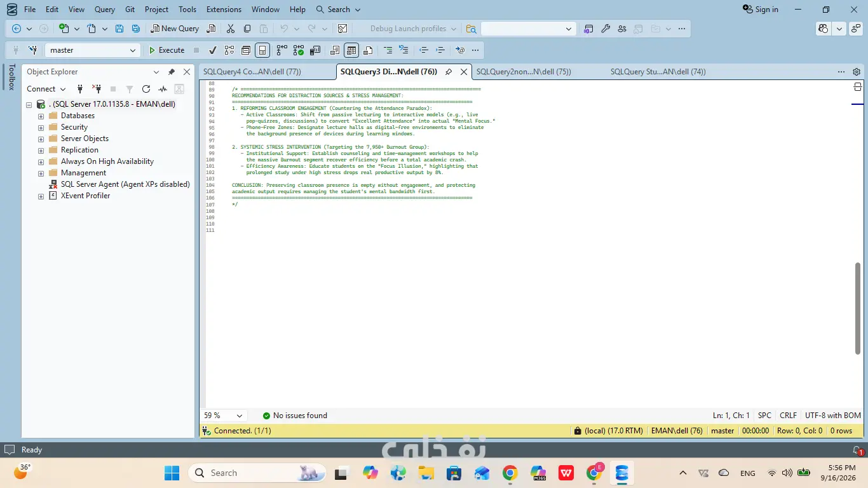
Task: Click the Disconnect icon in Object Explorer
Action: coord(97,89)
